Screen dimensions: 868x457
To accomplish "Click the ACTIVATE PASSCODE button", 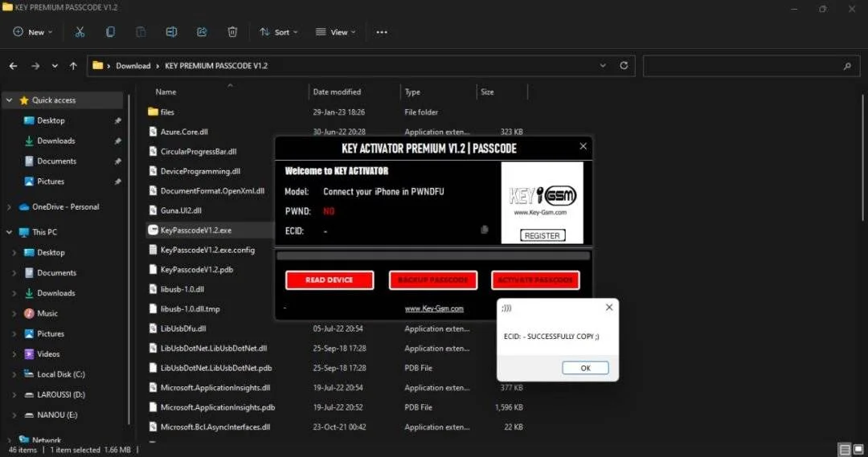I will tap(535, 280).
